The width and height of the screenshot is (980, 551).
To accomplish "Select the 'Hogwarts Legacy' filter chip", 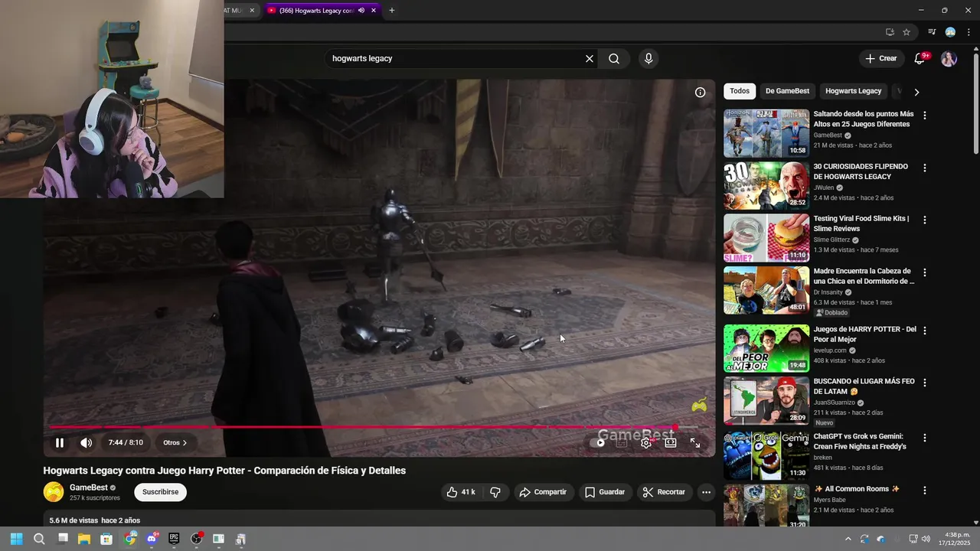I will 853,91.
